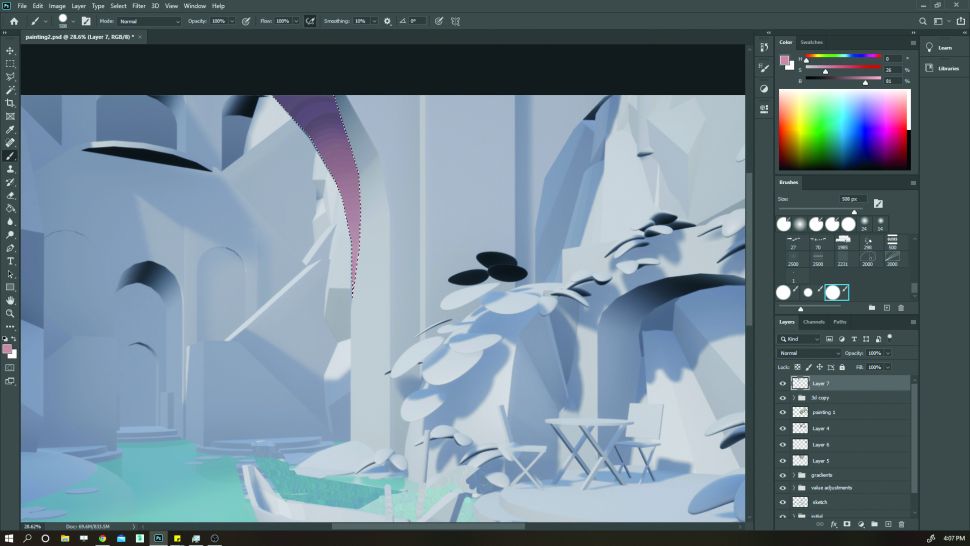The image size is (970, 546).
Task: Open the Filter menu
Action: [x=139, y=6]
